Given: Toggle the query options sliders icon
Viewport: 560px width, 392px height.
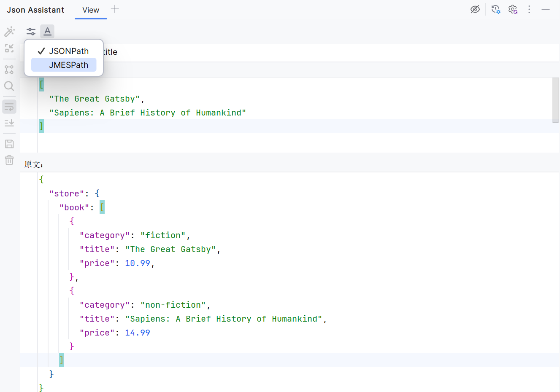Looking at the screenshot, I should [x=30, y=31].
